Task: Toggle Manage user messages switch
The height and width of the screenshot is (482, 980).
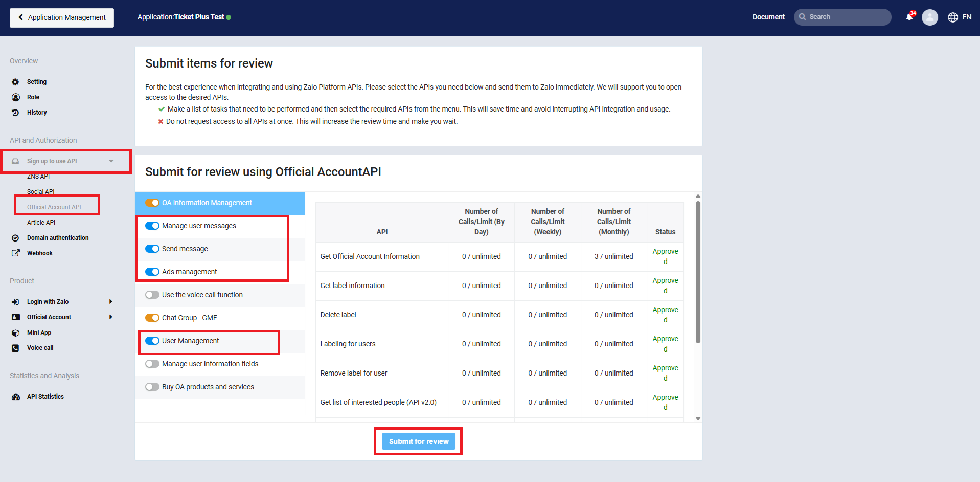Action: point(152,226)
